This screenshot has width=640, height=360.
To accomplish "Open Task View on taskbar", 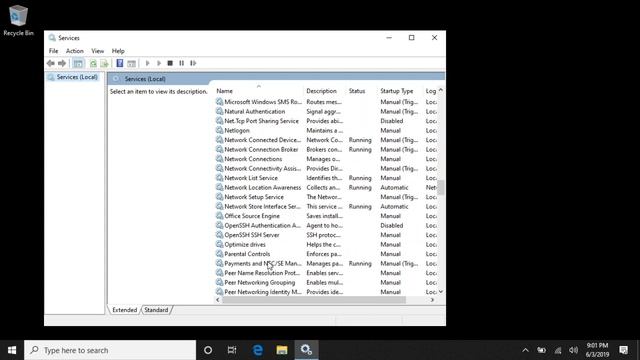I will point(232,350).
